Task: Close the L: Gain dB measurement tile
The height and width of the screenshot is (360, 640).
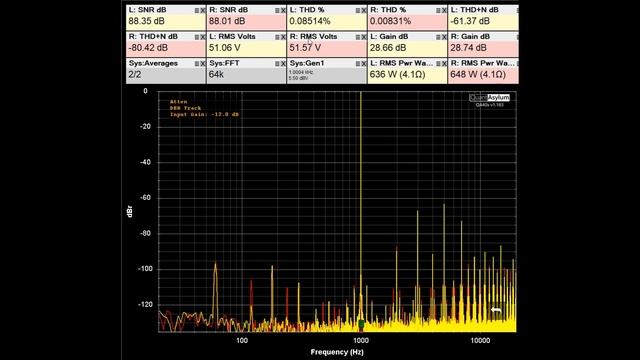Action: click(x=444, y=37)
